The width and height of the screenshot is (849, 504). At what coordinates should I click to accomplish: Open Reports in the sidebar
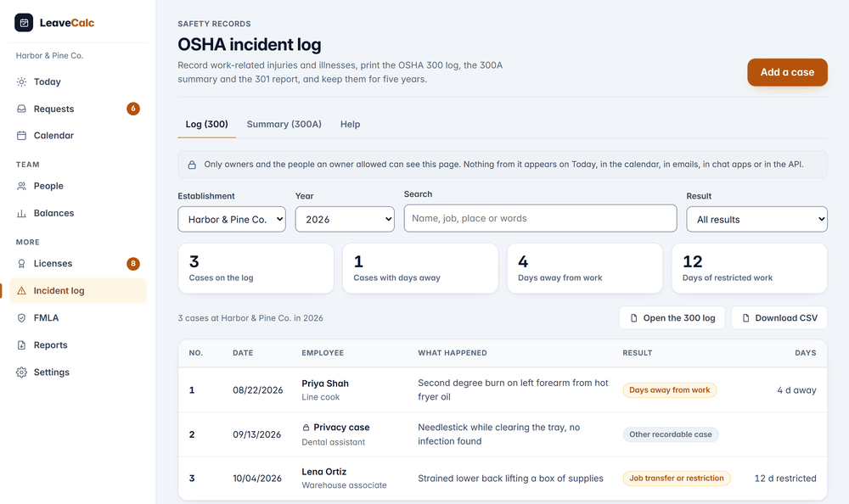78,344
